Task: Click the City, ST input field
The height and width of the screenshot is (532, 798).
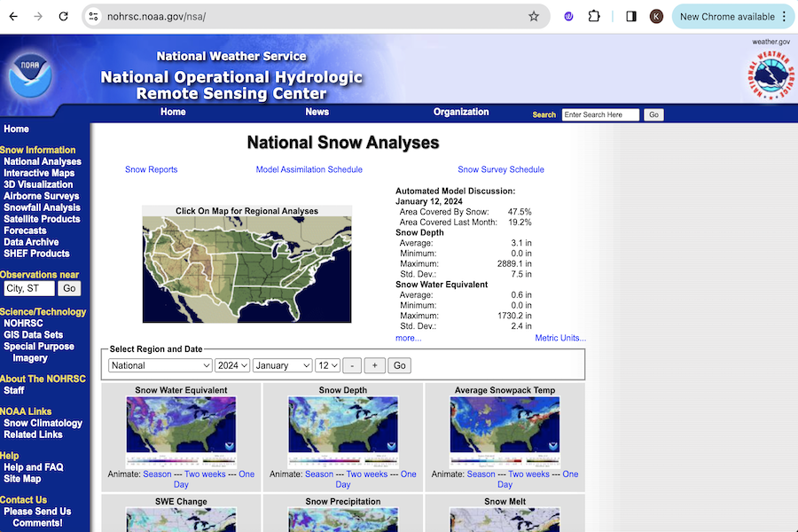Action: pos(29,288)
